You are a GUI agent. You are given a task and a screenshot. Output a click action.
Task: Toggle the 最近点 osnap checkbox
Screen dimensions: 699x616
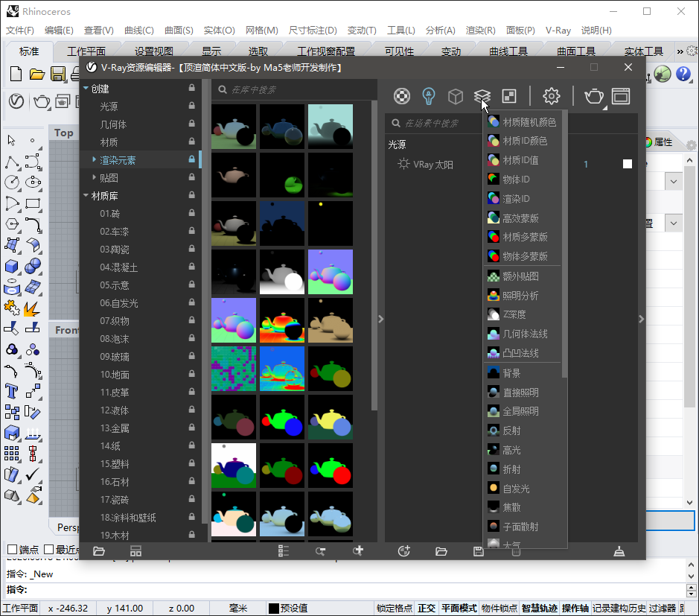click(x=49, y=549)
